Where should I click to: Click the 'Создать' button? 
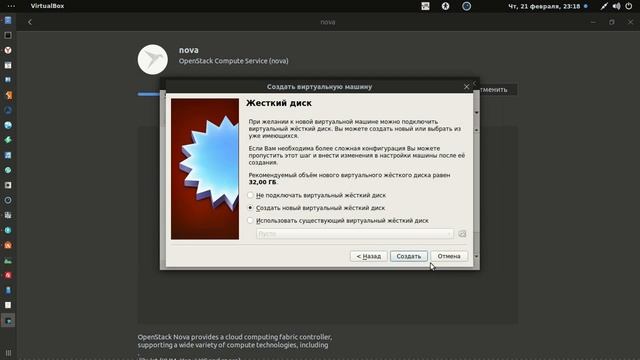point(409,256)
